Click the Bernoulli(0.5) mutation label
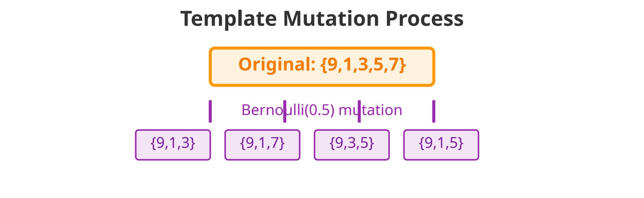The width and height of the screenshot is (644, 198). (322, 110)
